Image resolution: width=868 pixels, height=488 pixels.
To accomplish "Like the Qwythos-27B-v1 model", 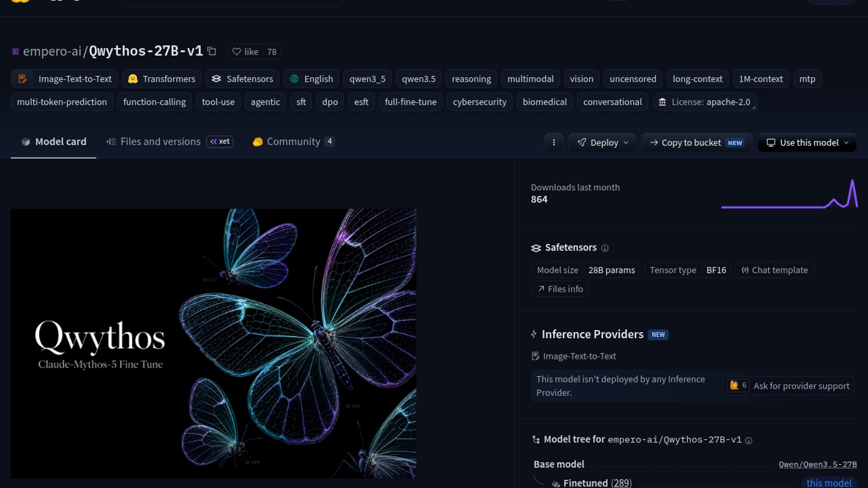I will 245,52.
